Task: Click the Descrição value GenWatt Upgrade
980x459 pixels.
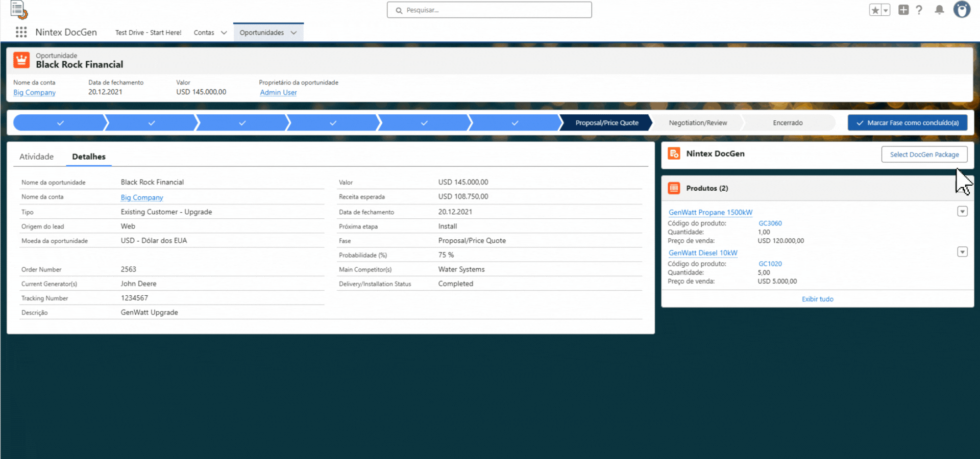Action: point(150,313)
